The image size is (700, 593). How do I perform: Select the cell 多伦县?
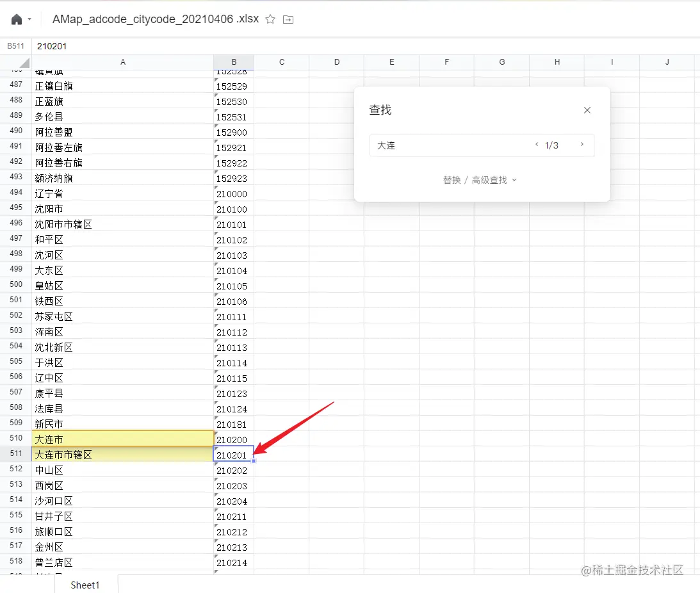click(123, 117)
